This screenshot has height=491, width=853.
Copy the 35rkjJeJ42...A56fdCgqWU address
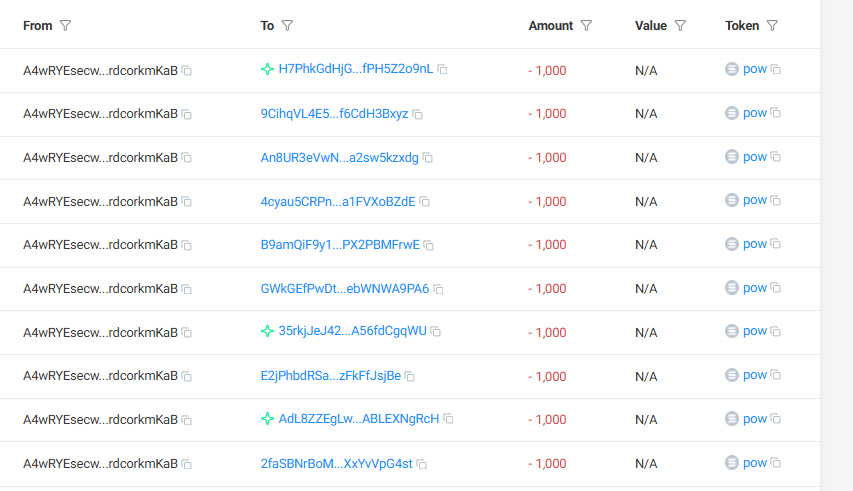436,331
